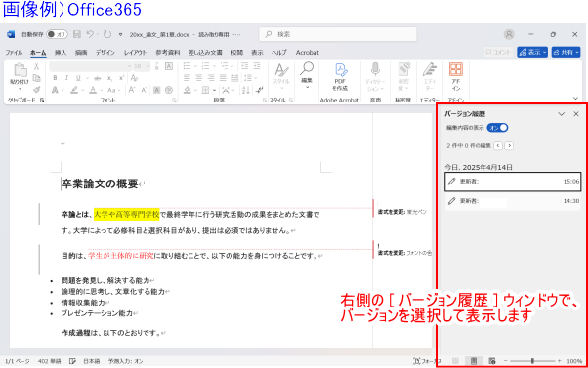588x368 pixels.
Task: Collapse the ribbon with the chevron
Action: [575, 99]
